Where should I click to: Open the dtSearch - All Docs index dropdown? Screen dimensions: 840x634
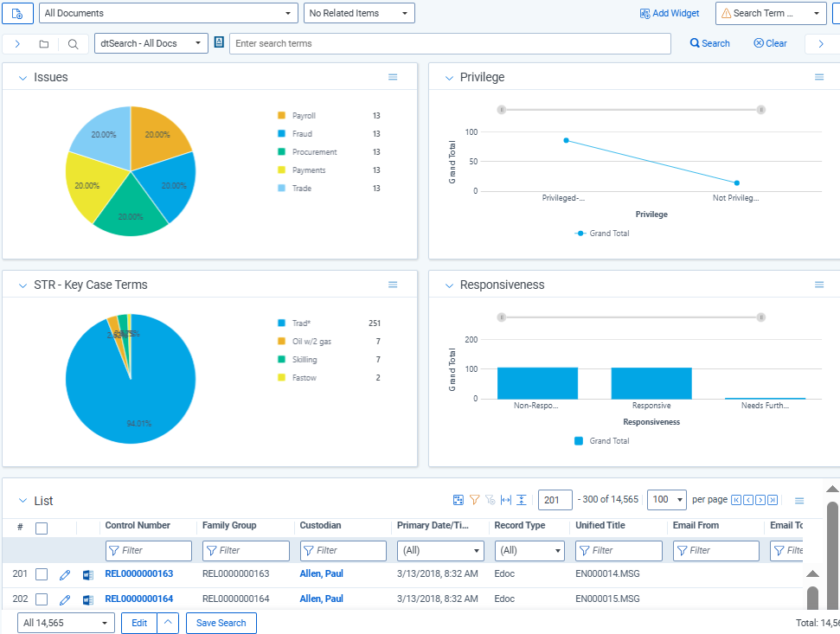coord(151,43)
